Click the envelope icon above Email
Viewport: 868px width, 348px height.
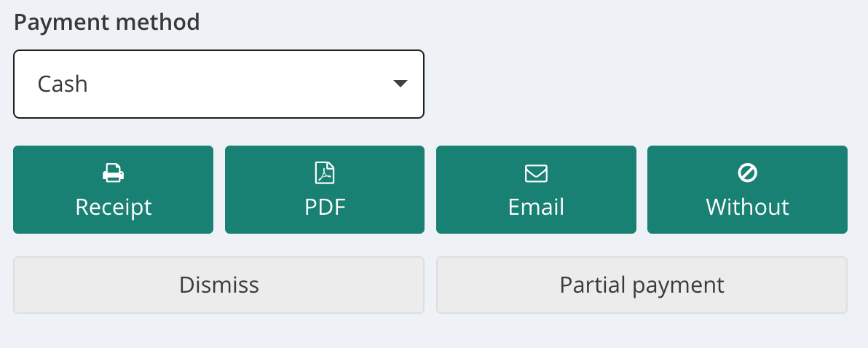coord(536,173)
